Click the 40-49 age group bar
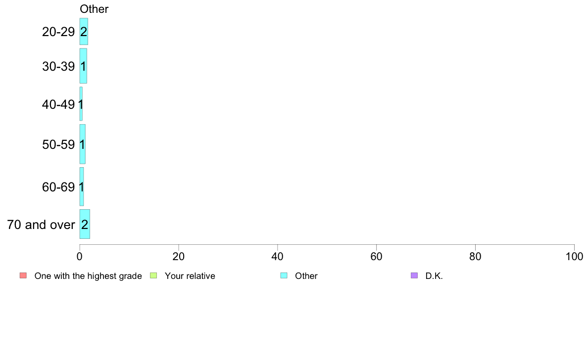Image resolution: width=588 pixels, height=364 pixels. click(x=81, y=104)
